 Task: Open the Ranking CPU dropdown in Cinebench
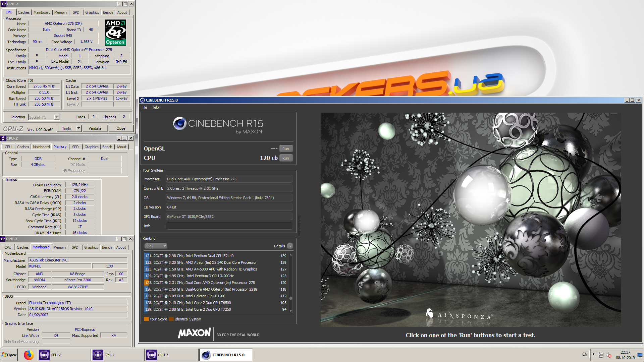click(156, 246)
